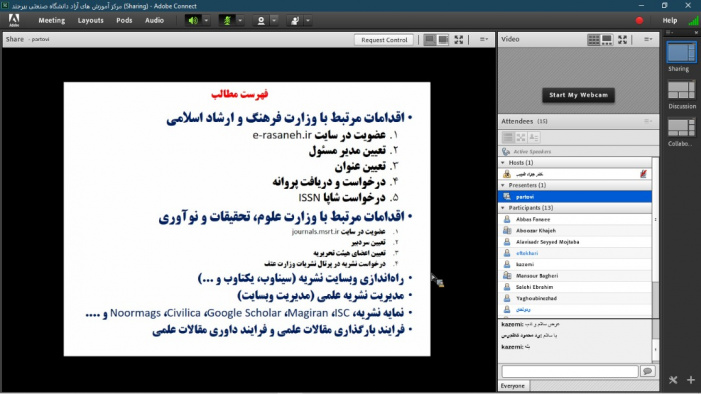This screenshot has width=701, height=394.
Task: Select participant Yaghoubinezhad
Action: point(575,298)
